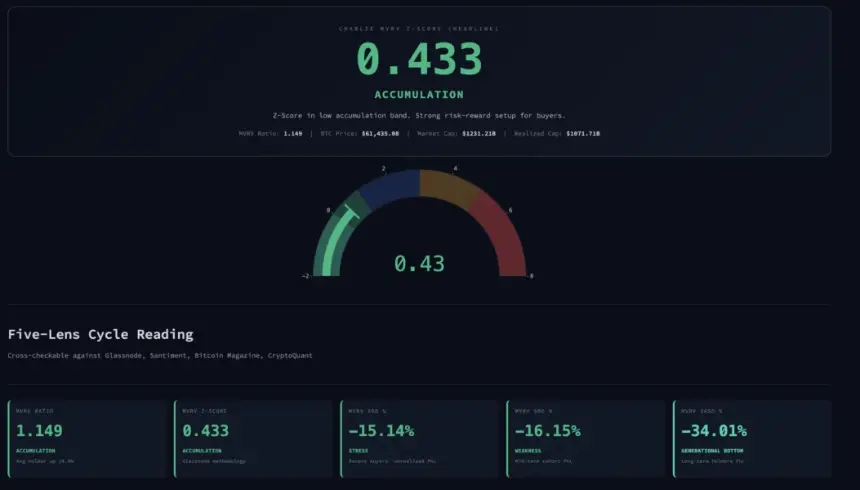Click the Glassnode methodology note in Z-Score card
Image resolution: width=860 pixels, height=490 pixels.
point(214,461)
